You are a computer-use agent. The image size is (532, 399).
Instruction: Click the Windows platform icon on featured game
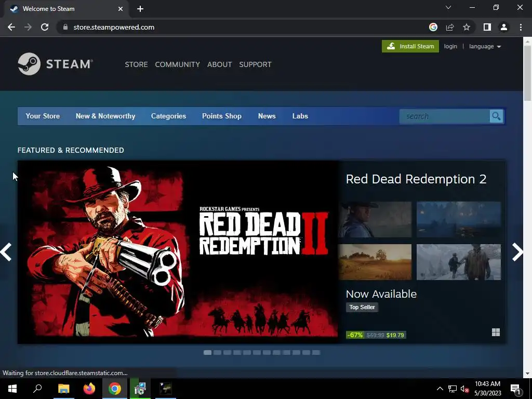tap(496, 332)
